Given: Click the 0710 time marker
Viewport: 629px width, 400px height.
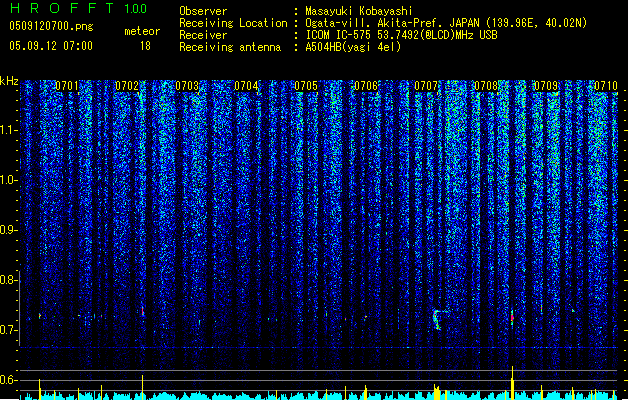Looking at the screenshot, I should pos(606,86).
